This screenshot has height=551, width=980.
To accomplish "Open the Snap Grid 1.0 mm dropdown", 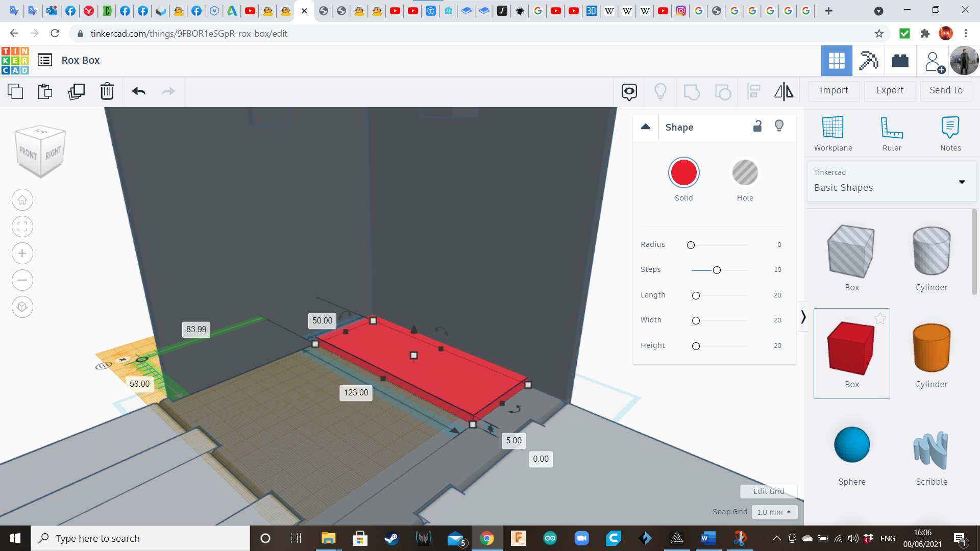I will 774,512.
